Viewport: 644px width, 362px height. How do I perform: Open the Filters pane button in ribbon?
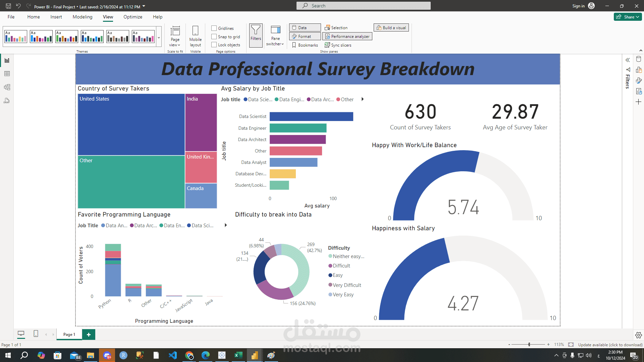tap(256, 35)
